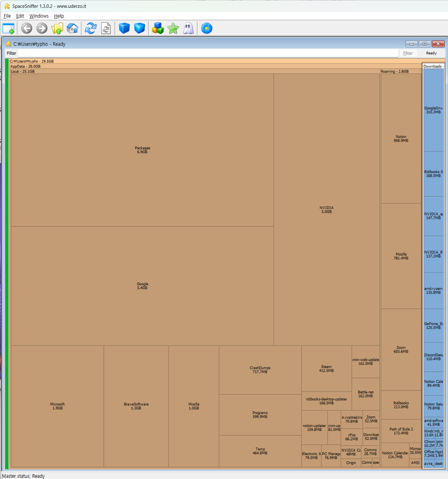Viewport: 448px width, 479px height.
Task: Click the second blue cube icon
Action: pyautogui.click(x=139, y=28)
